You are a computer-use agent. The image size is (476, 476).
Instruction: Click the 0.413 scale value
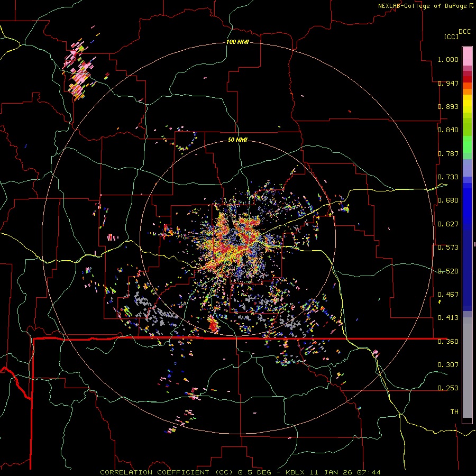(x=448, y=317)
